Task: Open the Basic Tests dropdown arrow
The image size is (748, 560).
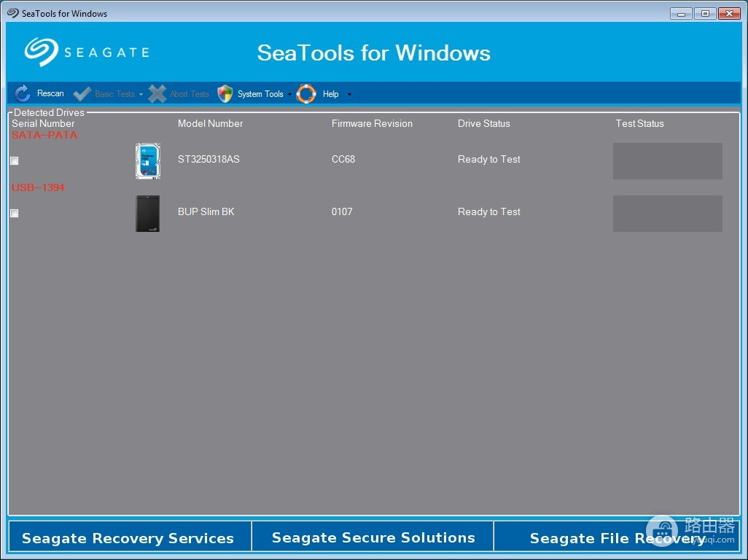Action: click(x=141, y=95)
